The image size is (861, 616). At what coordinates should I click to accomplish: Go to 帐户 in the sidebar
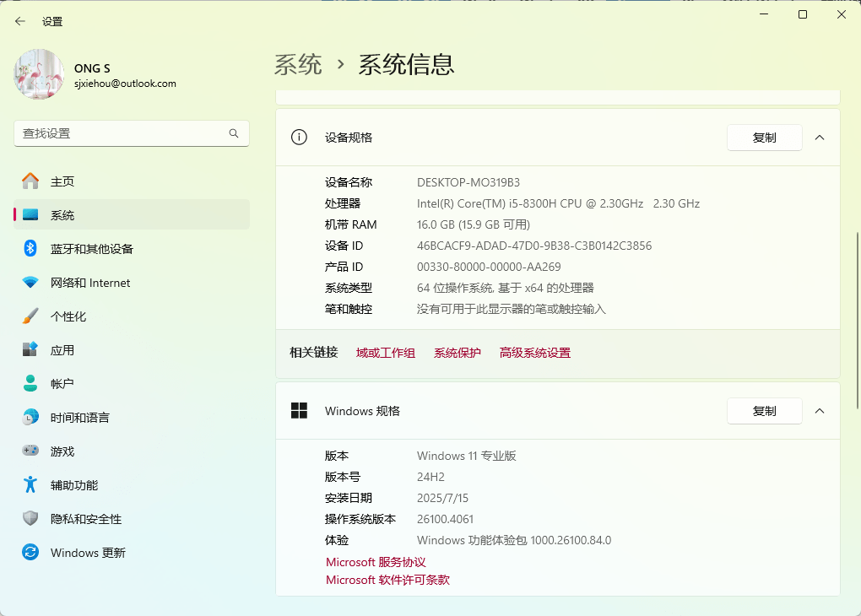tap(62, 384)
